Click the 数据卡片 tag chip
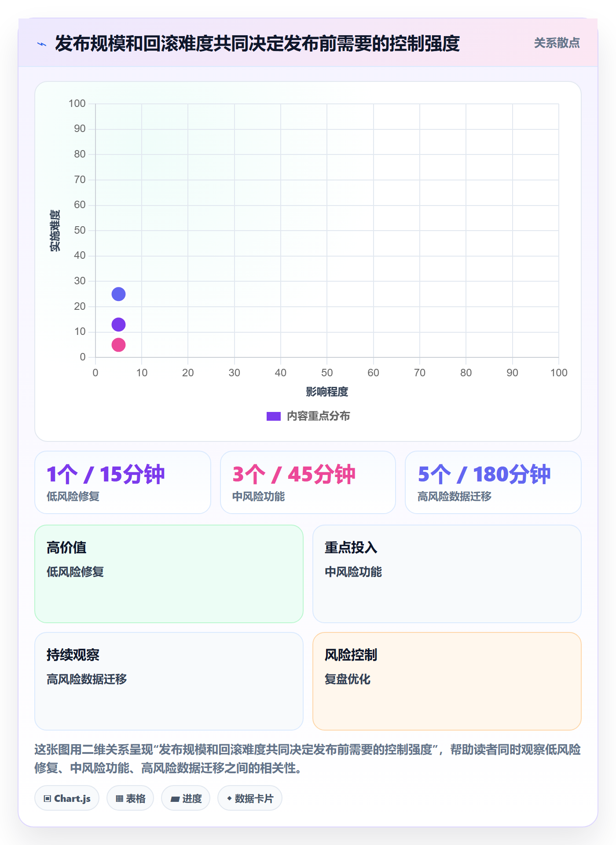The width and height of the screenshot is (616, 845). coord(250,798)
